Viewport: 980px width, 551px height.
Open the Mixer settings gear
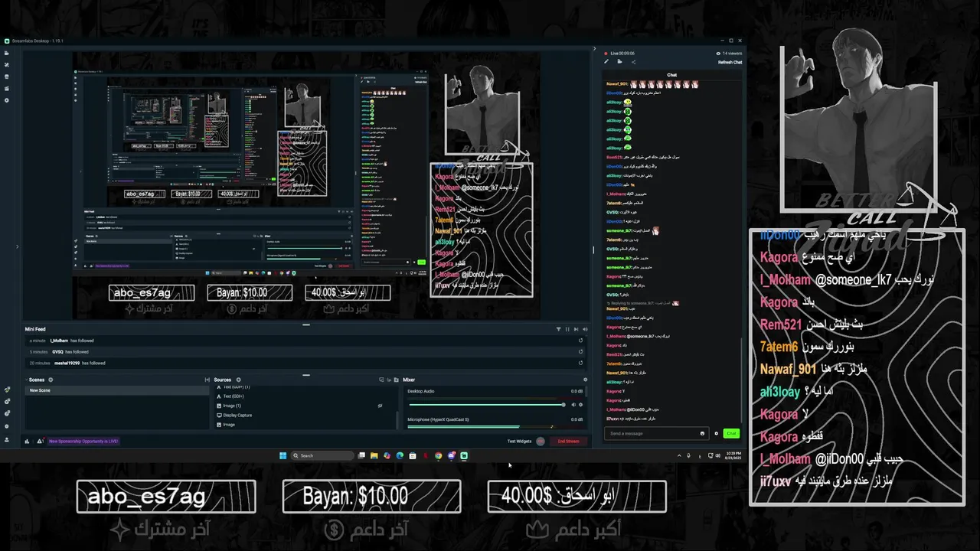tap(585, 380)
